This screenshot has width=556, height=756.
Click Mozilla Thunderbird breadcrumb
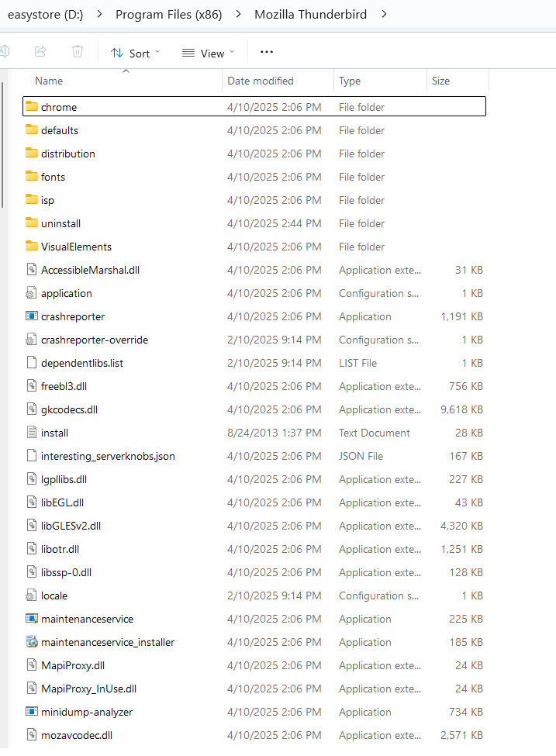tap(310, 15)
